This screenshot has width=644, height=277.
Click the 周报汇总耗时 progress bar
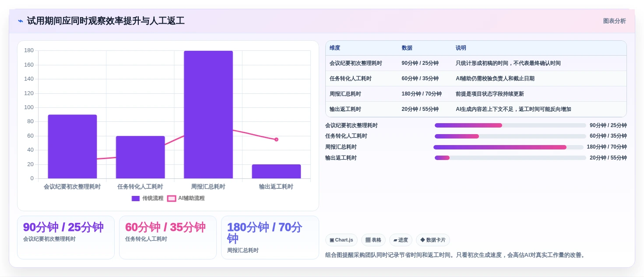point(509,147)
